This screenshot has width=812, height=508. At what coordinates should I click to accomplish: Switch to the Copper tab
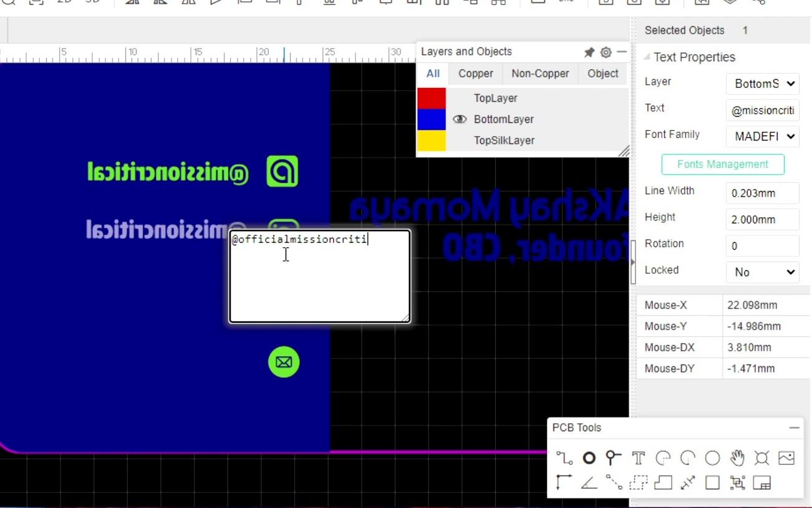tap(476, 74)
